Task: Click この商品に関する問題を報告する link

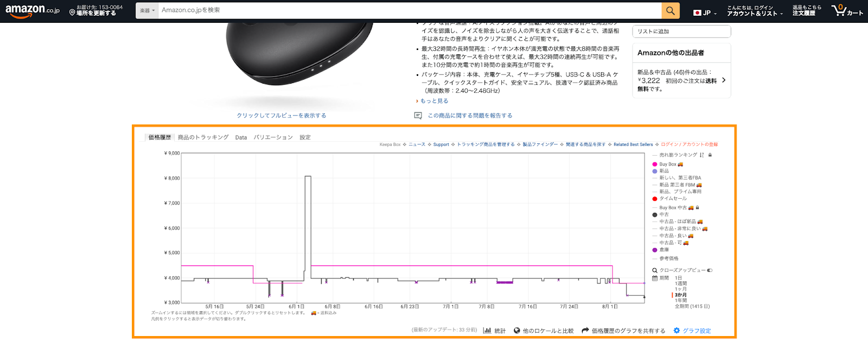Action: (470, 116)
